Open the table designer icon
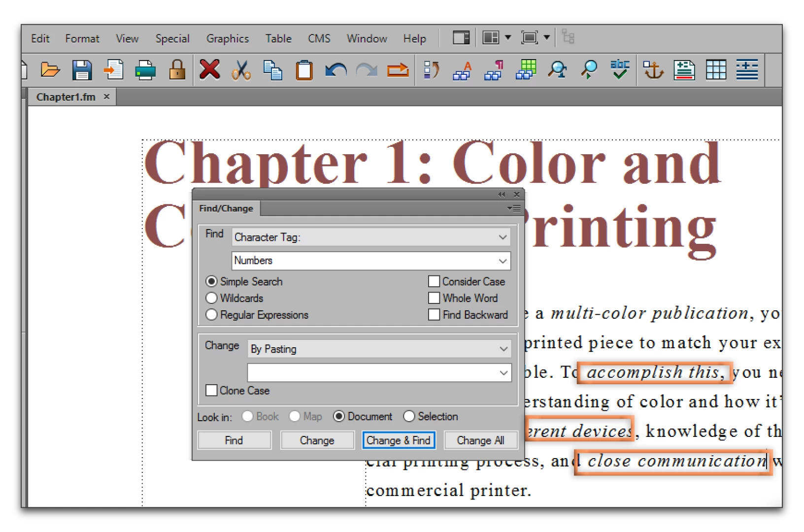 point(526,69)
